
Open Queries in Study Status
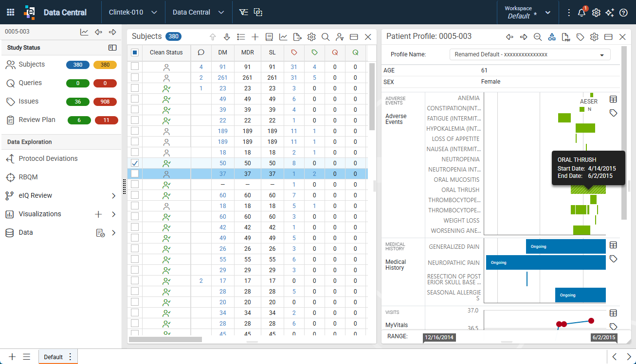(x=30, y=83)
